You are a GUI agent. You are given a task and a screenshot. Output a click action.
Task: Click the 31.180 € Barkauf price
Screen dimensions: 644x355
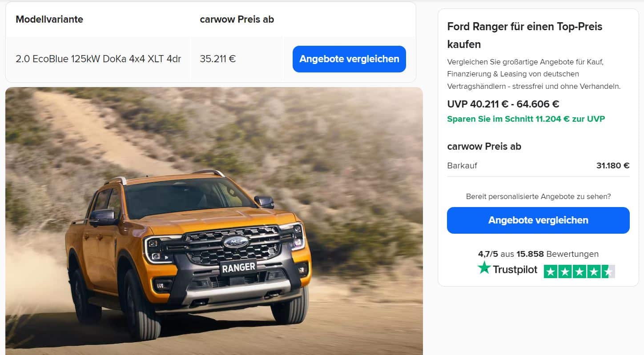(613, 166)
